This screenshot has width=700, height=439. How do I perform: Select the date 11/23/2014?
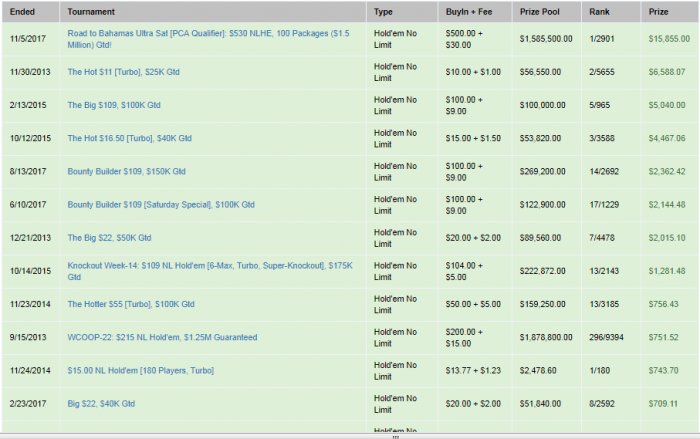30,304
